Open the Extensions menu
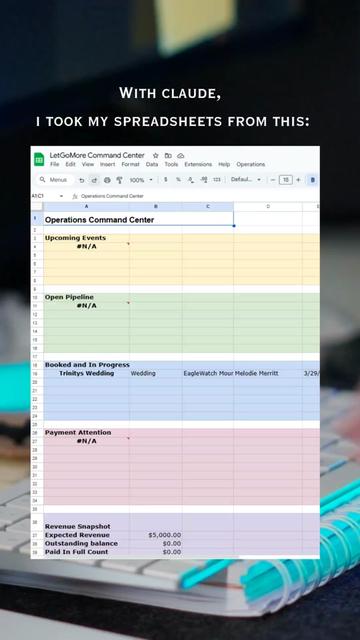 tap(198, 164)
